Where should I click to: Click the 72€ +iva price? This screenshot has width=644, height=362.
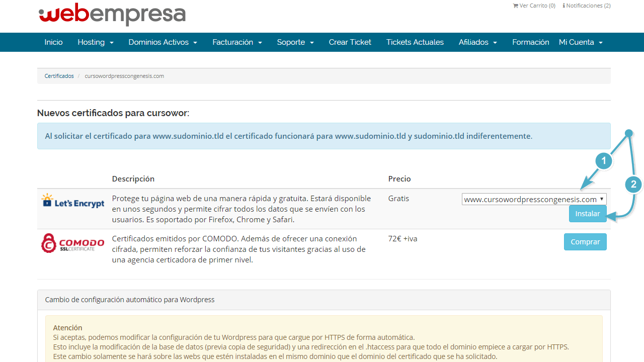(403, 239)
